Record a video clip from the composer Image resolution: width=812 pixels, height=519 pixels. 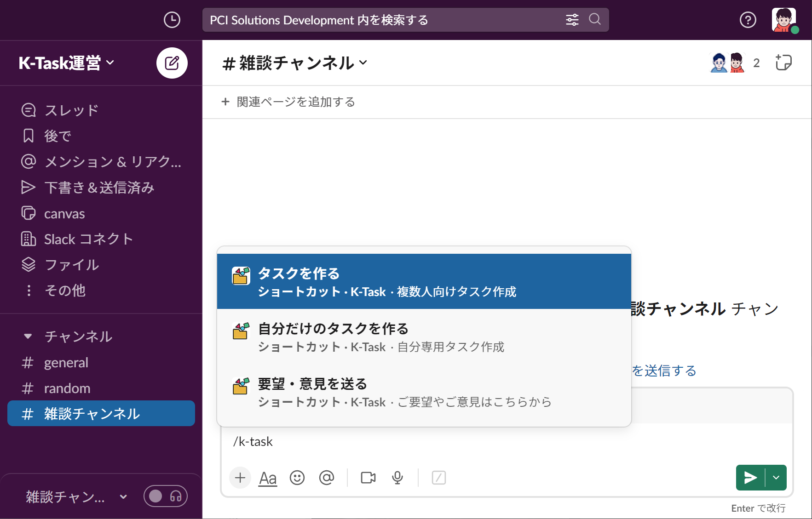(x=368, y=478)
